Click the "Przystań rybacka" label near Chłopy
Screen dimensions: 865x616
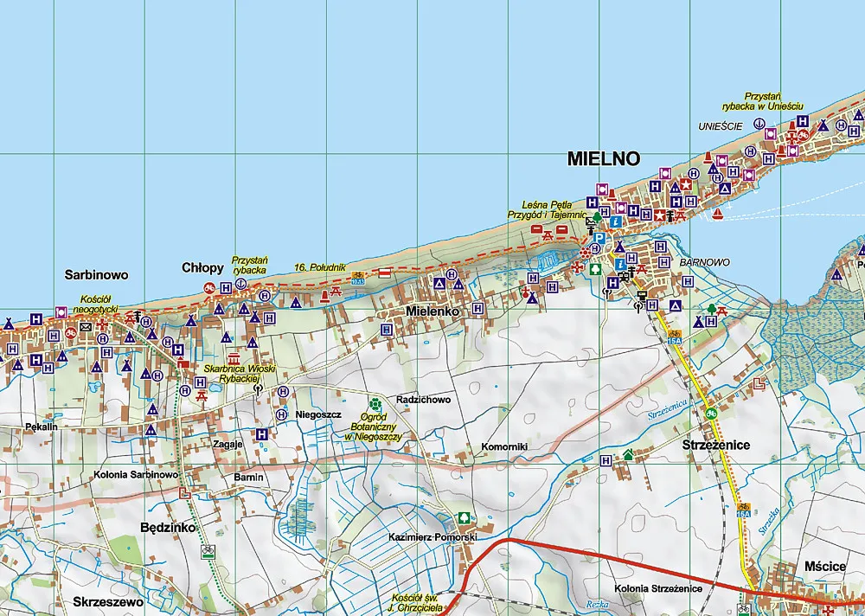pos(251,265)
